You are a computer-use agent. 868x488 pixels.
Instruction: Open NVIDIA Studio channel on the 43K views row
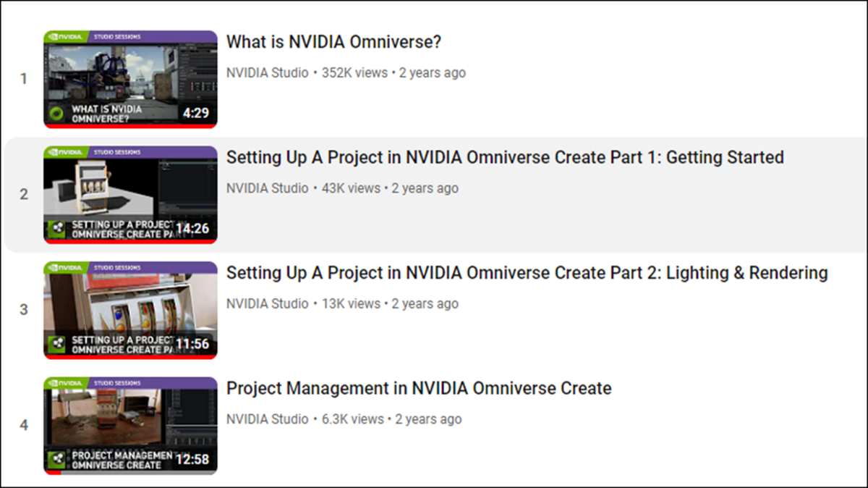[268, 188]
